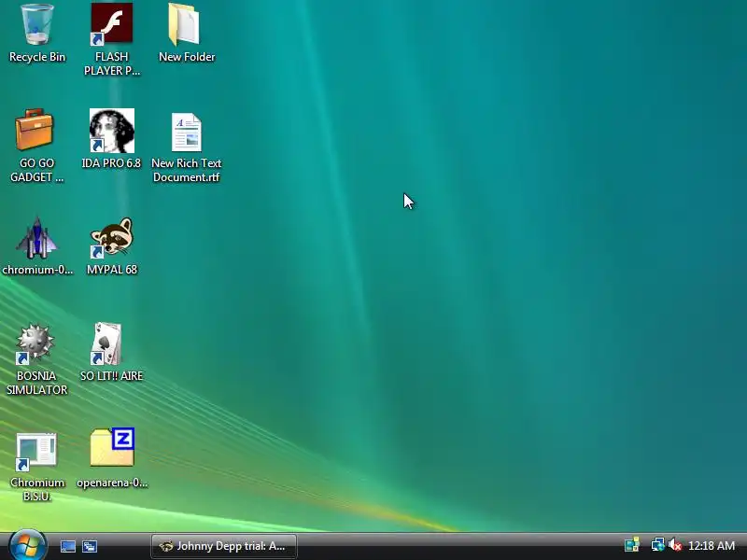Click Switch Between Windows quick launch icon
The width and height of the screenshot is (747, 560).
point(90,546)
